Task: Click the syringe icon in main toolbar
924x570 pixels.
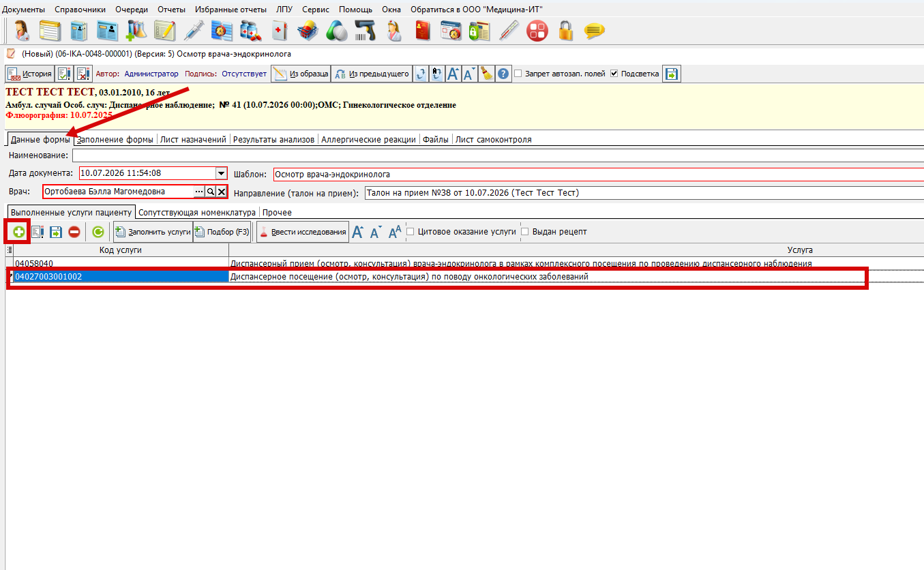Action: point(194,30)
